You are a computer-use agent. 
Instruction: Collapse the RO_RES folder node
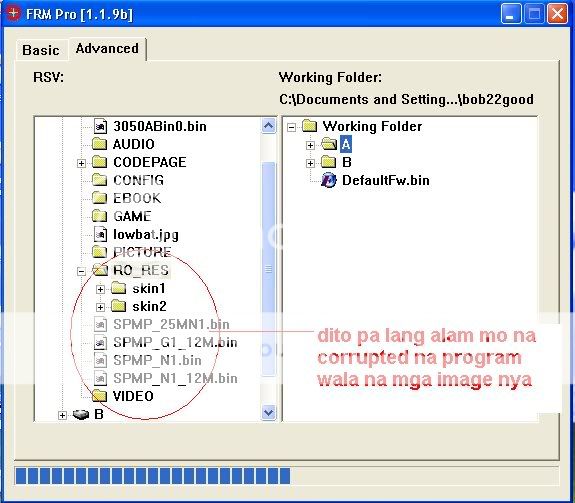81,271
